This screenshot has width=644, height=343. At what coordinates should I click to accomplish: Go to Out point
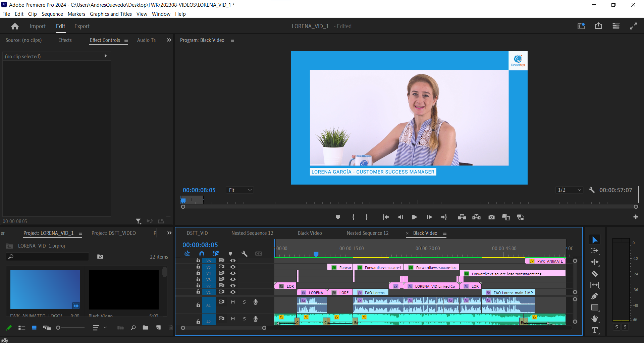tap(444, 217)
